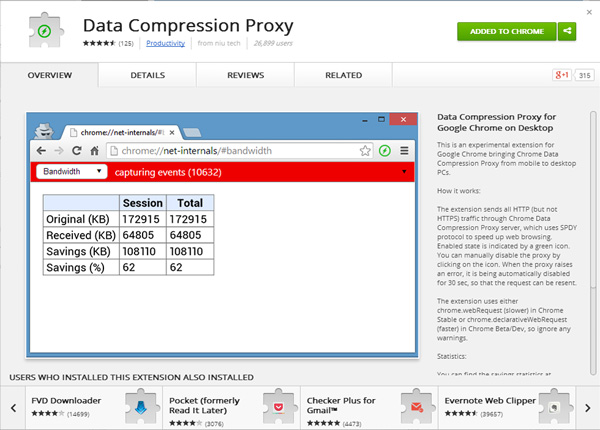Click the Received (KB) row label
The height and width of the screenshot is (430, 600).
coord(81,235)
